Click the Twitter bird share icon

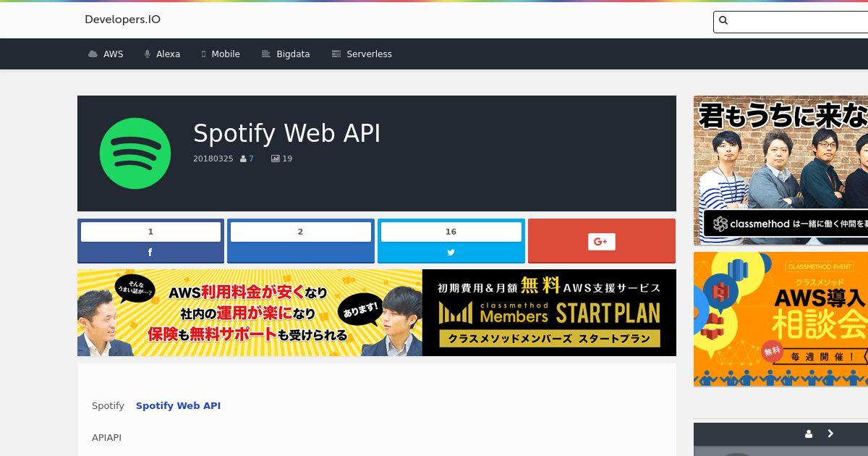click(x=451, y=253)
